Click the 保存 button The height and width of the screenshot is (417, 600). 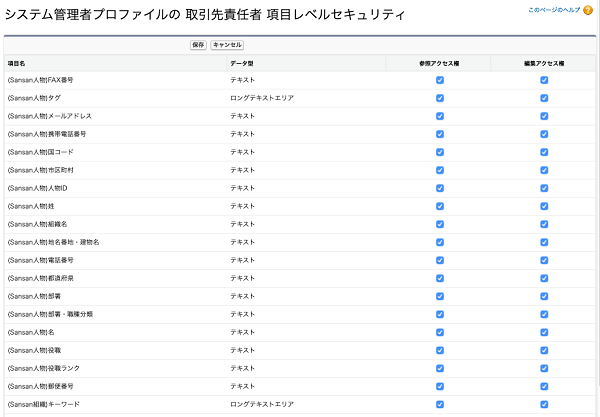198,45
